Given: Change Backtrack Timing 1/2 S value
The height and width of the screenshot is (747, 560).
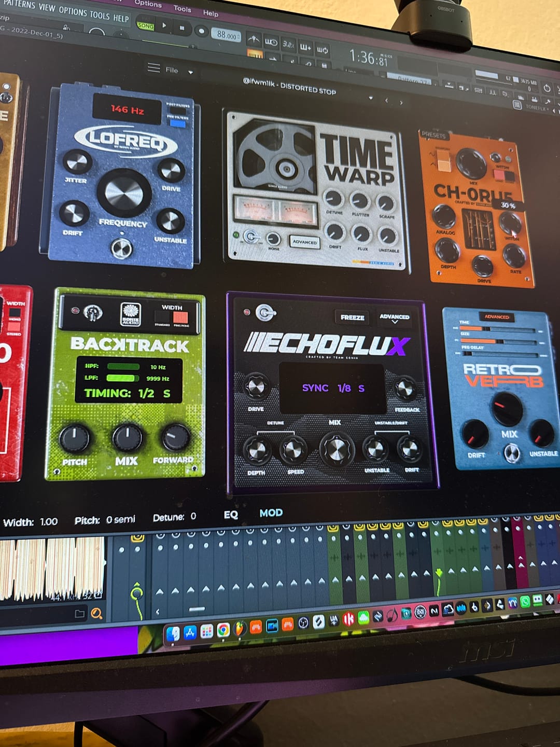Looking at the screenshot, I should pyautogui.click(x=128, y=393).
